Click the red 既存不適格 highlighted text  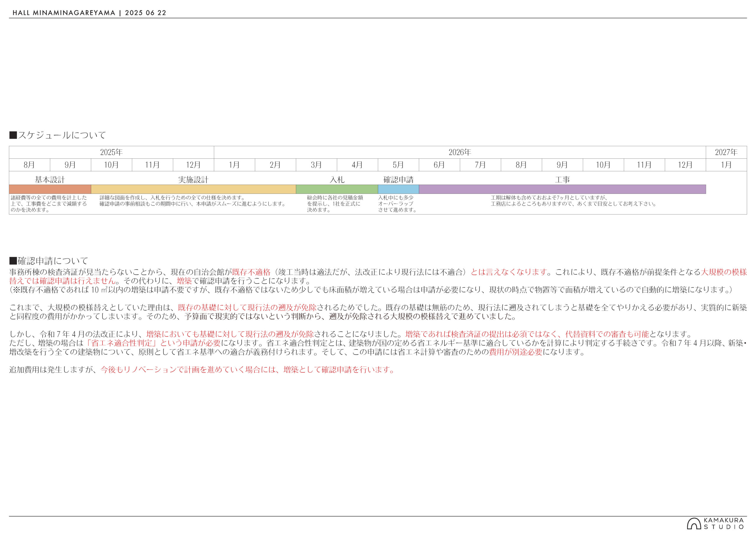pos(251,272)
